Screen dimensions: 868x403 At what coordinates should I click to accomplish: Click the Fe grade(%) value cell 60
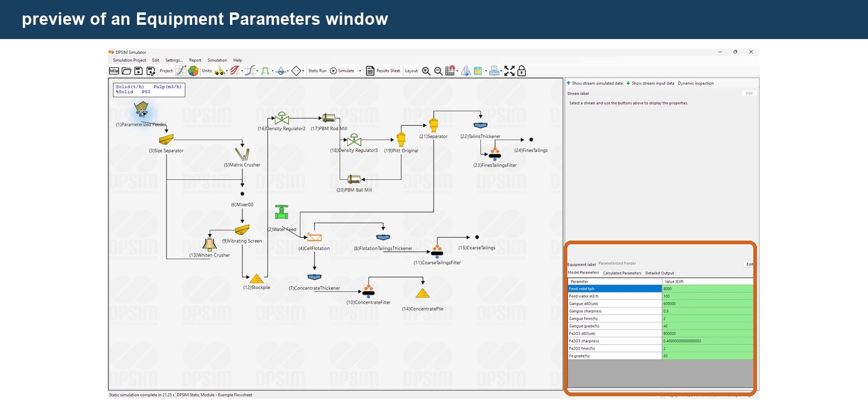[x=707, y=356]
